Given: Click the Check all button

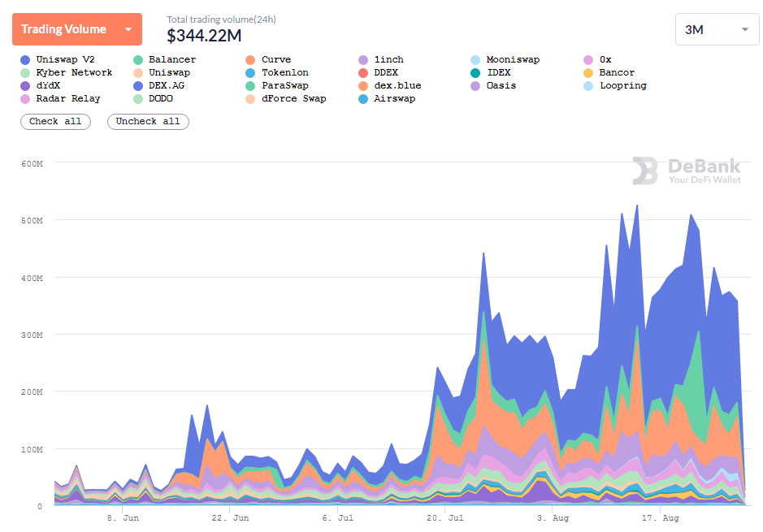Looking at the screenshot, I should (55, 122).
